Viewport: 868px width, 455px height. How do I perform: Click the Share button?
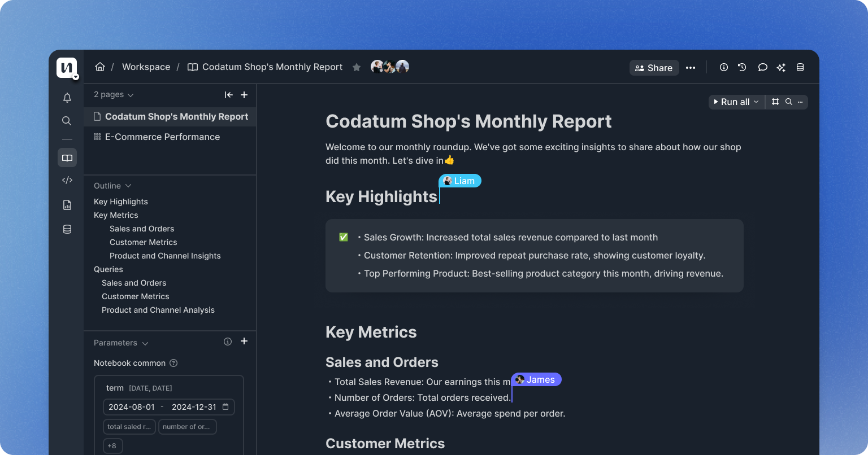[654, 68]
